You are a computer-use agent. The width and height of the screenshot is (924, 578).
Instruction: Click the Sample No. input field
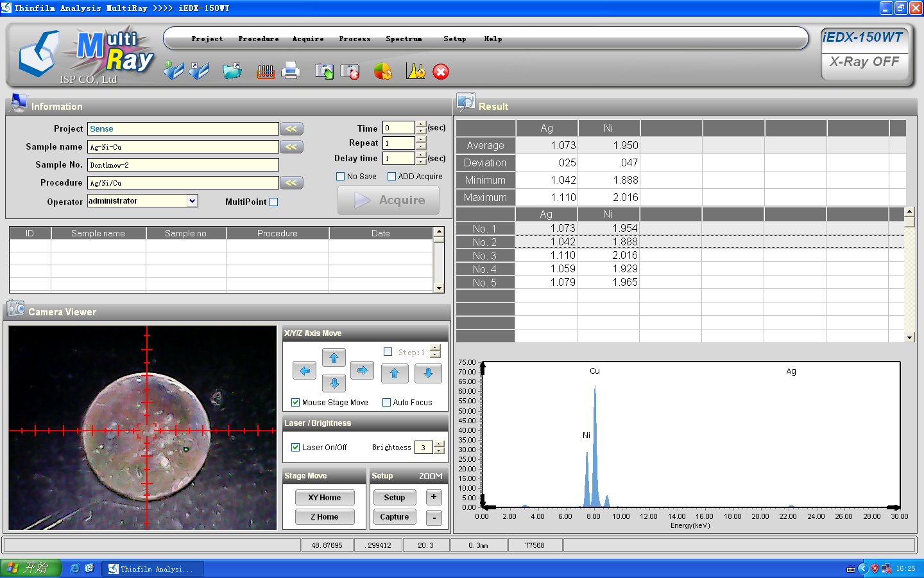[183, 165]
